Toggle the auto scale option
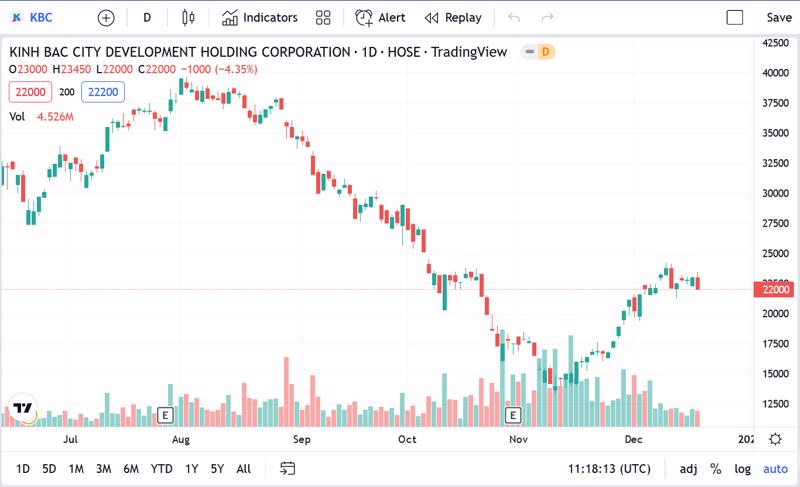800x487 pixels. (775, 468)
